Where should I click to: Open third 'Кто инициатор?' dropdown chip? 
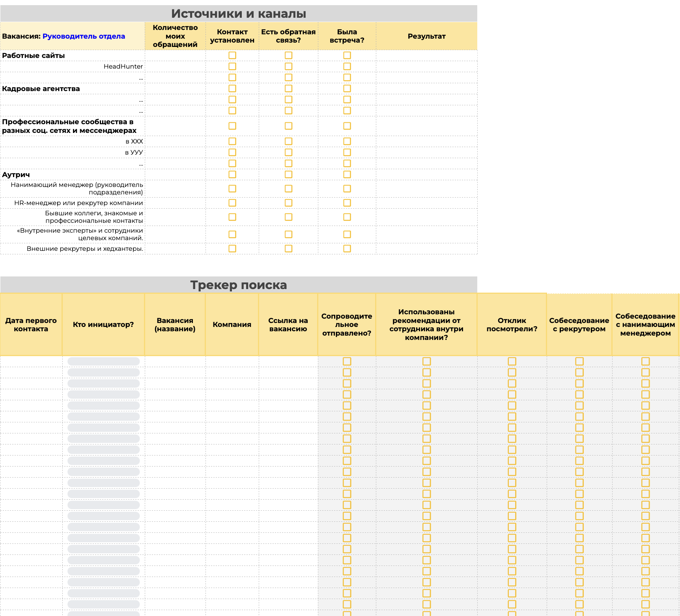click(x=104, y=383)
